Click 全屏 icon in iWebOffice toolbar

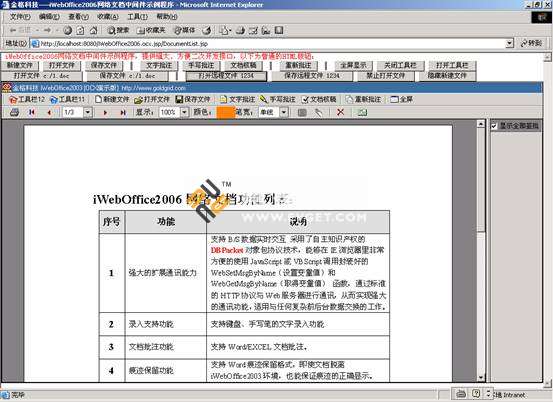(401, 99)
